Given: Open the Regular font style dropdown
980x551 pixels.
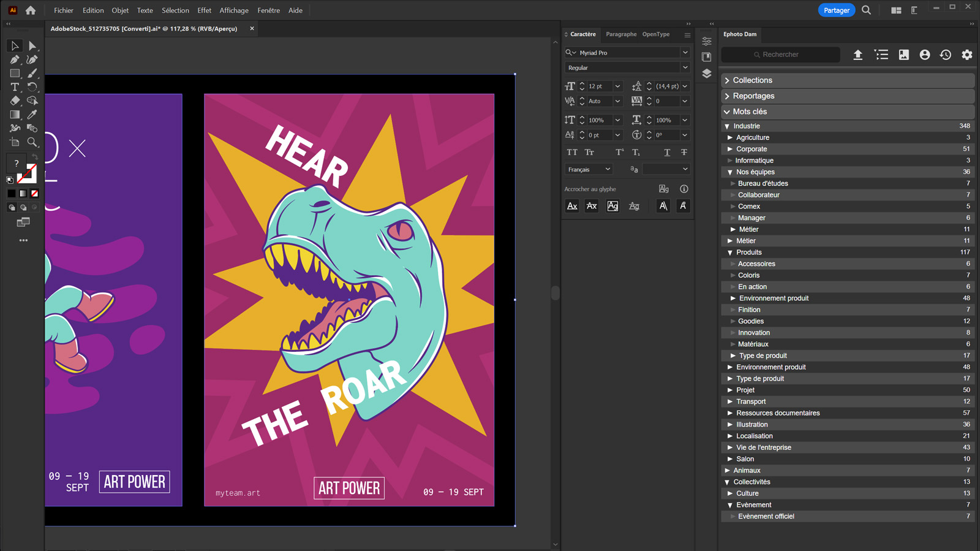Looking at the screenshot, I should [x=685, y=67].
